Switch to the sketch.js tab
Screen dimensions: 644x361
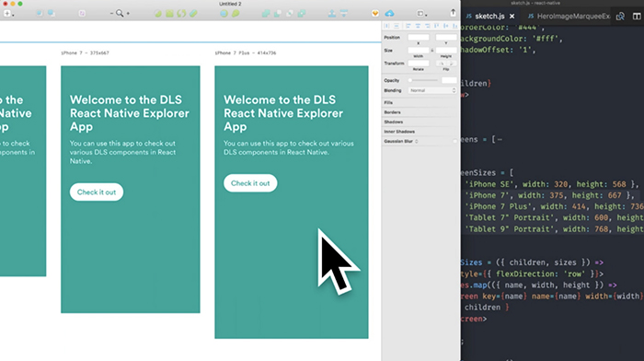(x=489, y=16)
